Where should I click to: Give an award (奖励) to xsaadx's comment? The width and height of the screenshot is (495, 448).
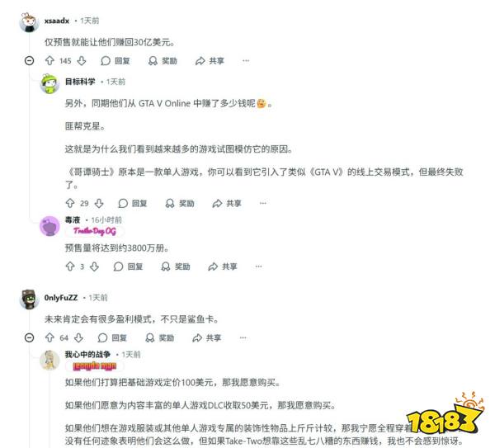pyautogui.click(x=163, y=60)
